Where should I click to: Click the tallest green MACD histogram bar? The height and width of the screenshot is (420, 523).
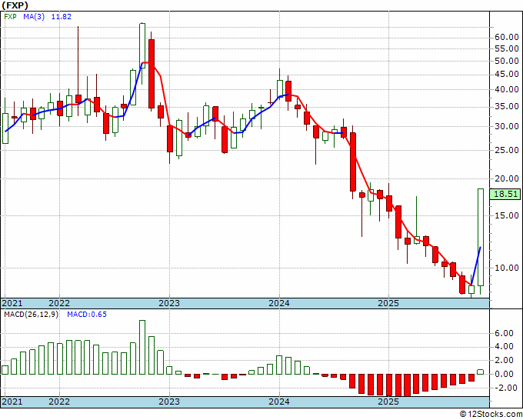[x=142, y=347]
